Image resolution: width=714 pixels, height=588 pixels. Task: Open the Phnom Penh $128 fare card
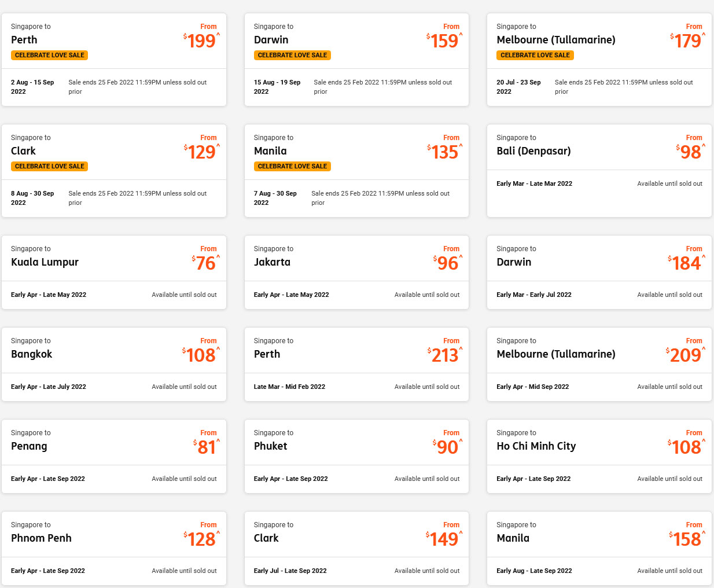pos(114,548)
